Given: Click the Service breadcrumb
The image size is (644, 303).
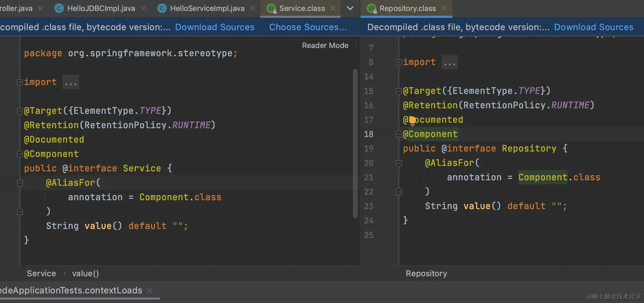Looking at the screenshot, I should point(41,274).
